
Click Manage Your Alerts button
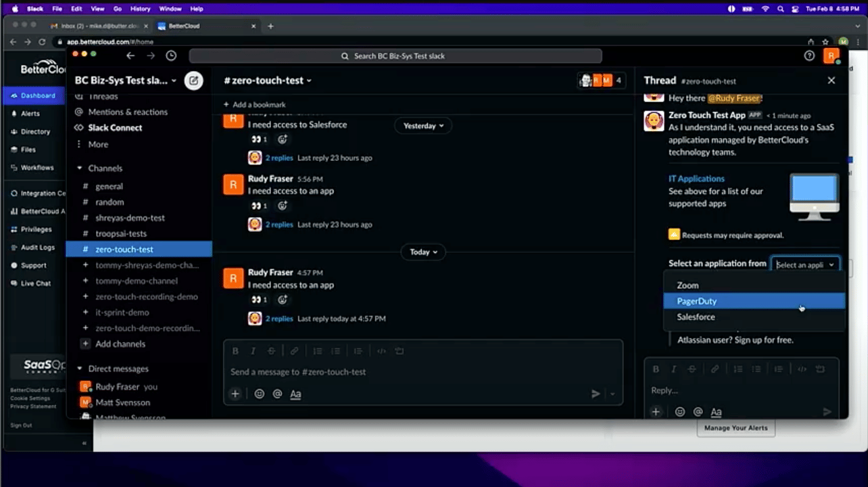coord(736,428)
